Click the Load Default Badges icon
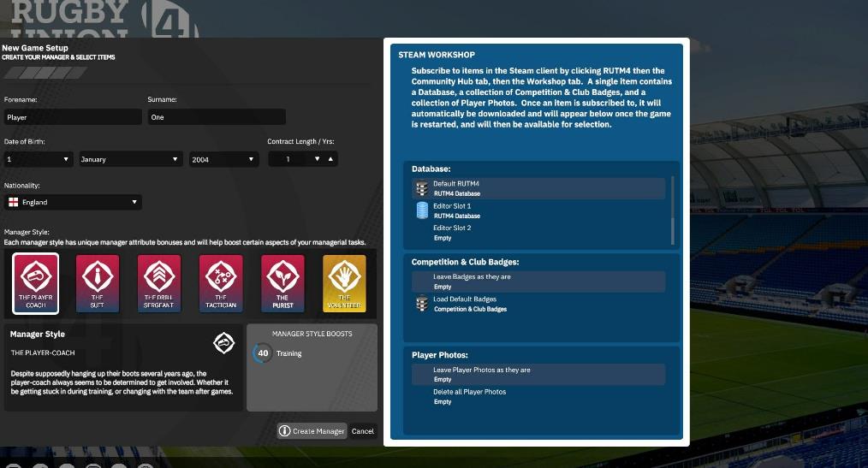The height and width of the screenshot is (468, 868). point(421,304)
